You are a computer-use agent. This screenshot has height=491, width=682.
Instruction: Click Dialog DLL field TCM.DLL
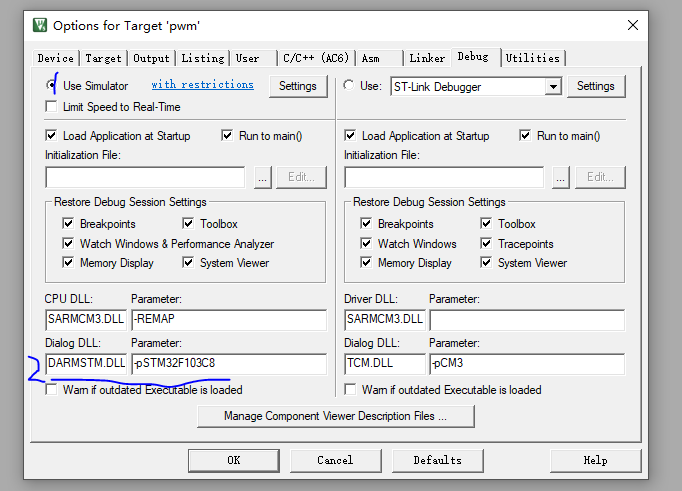(384, 364)
